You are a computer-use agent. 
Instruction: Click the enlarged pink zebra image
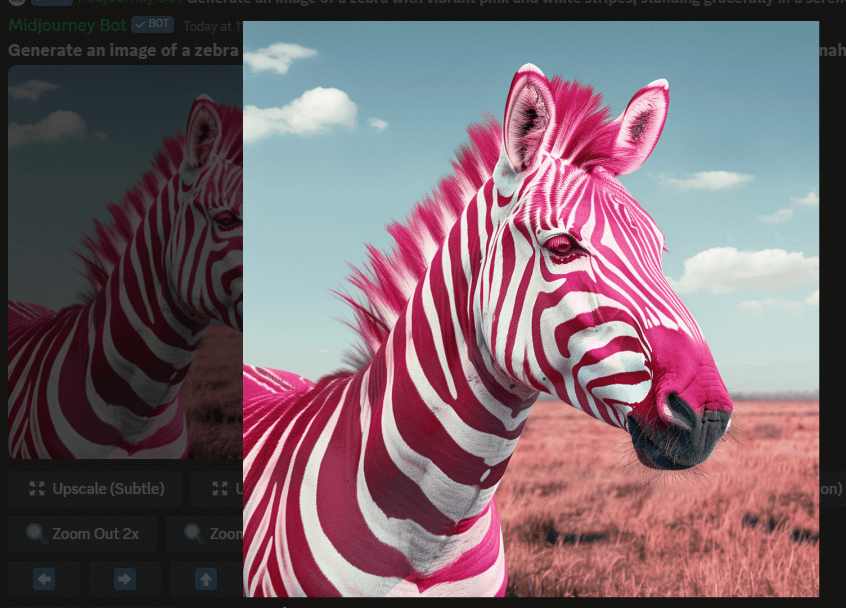[x=531, y=309]
